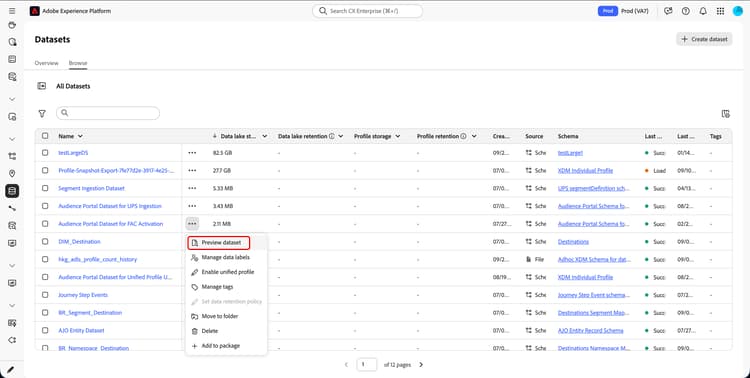Go to the next page arrow
This screenshot has height=378, width=750.
pos(421,365)
